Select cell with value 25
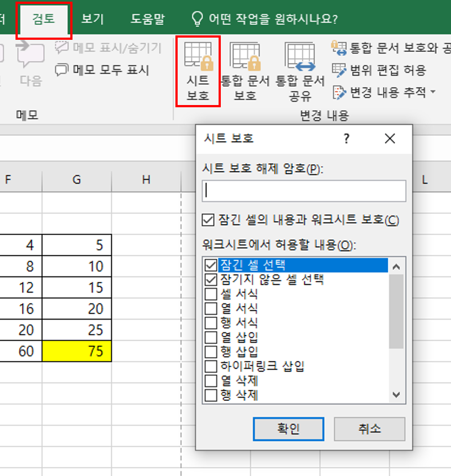 76,329
